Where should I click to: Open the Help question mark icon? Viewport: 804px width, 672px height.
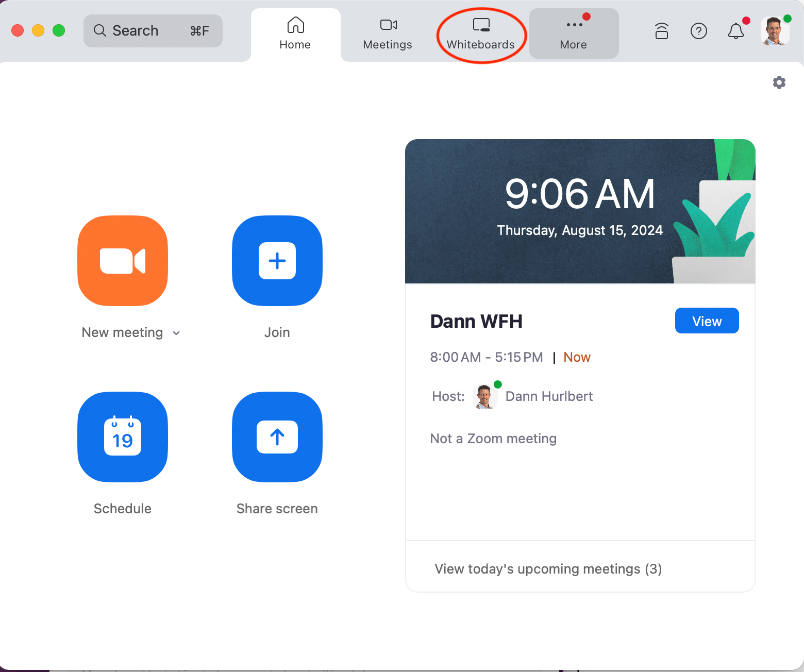[699, 31]
